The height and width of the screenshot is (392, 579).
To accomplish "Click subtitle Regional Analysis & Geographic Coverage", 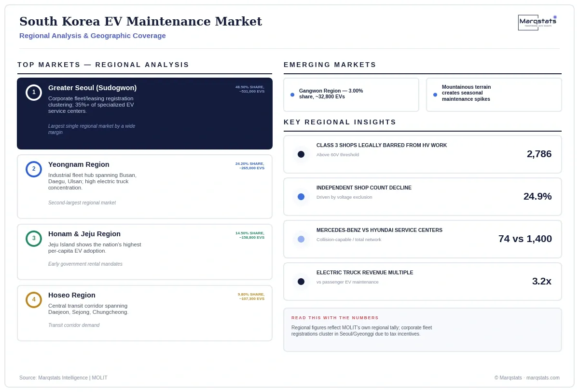I will click(93, 36).
